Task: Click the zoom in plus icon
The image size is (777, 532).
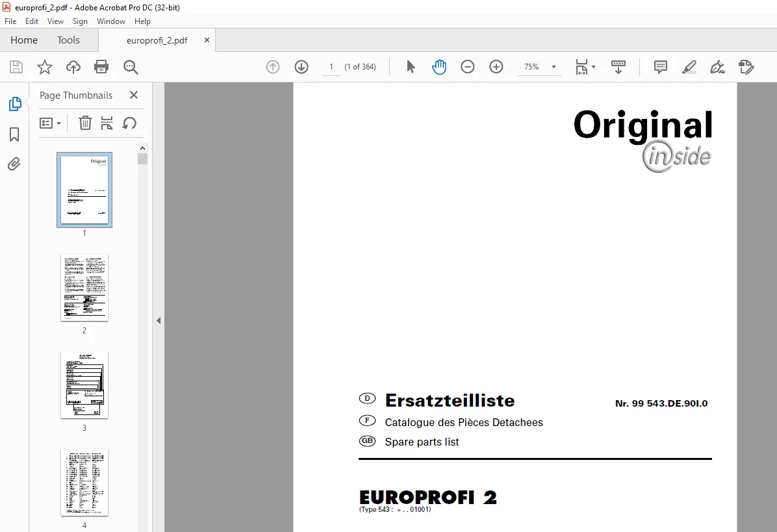Action: point(496,67)
